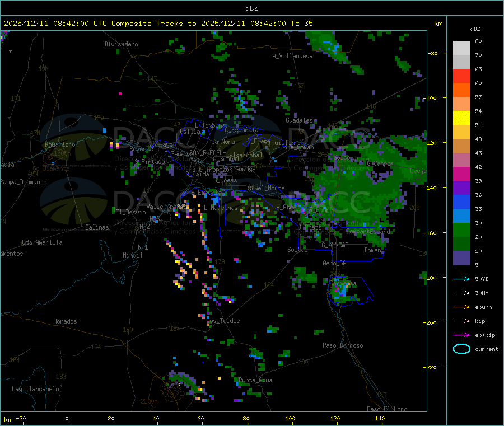The height and width of the screenshot is (426, 504).
Task: Click the 'dBZ' title at the top
Action: [x=251, y=8]
